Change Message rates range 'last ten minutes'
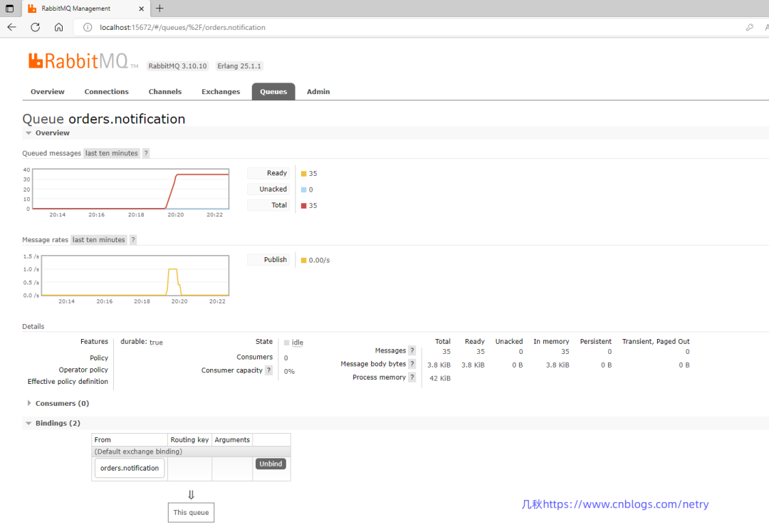The width and height of the screenshot is (769, 532). [98, 240]
